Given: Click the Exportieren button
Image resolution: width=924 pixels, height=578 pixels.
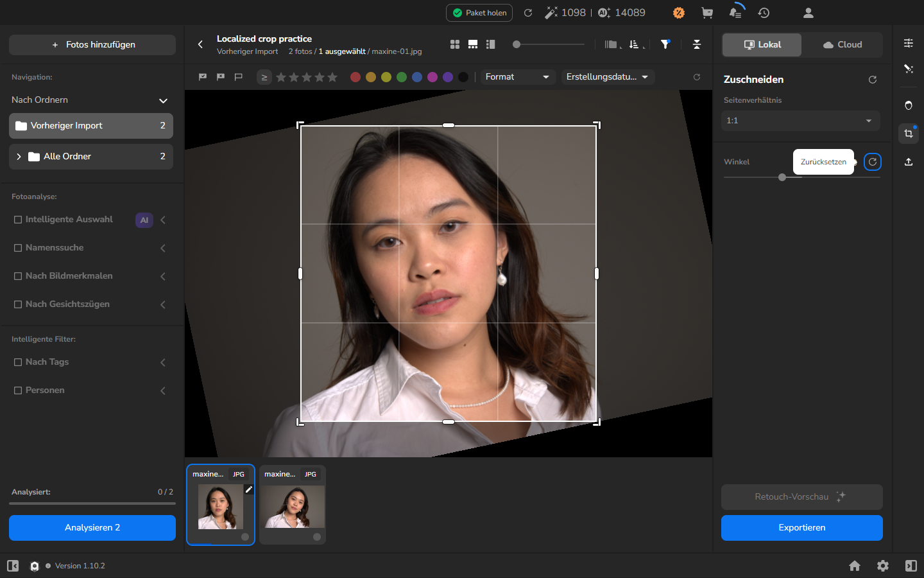Looking at the screenshot, I should pyautogui.click(x=802, y=528).
